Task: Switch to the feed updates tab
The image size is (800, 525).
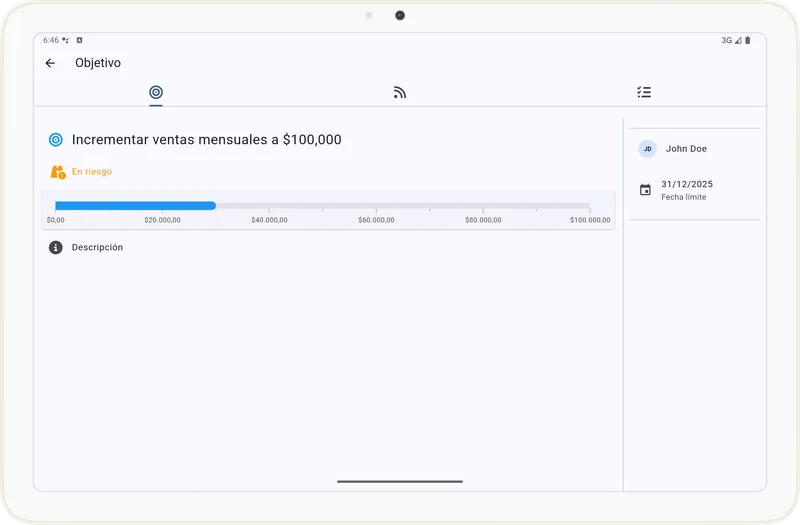Action: tap(400, 92)
